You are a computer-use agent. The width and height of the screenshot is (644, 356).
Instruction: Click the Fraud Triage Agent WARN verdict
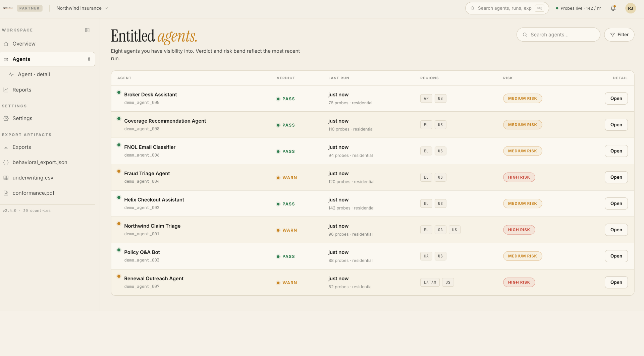pyautogui.click(x=287, y=178)
